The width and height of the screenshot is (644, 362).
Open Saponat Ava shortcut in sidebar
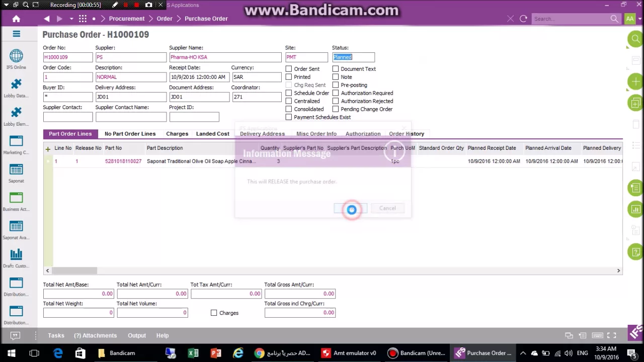[x=16, y=229]
